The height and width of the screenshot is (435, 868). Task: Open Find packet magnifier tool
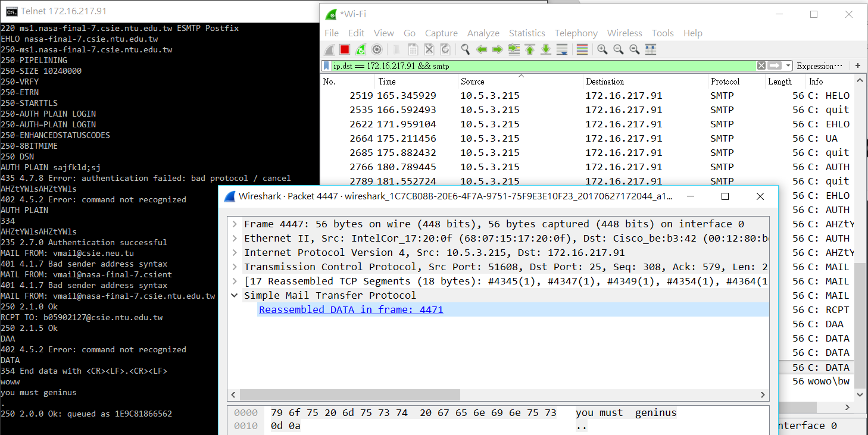click(466, 49)
